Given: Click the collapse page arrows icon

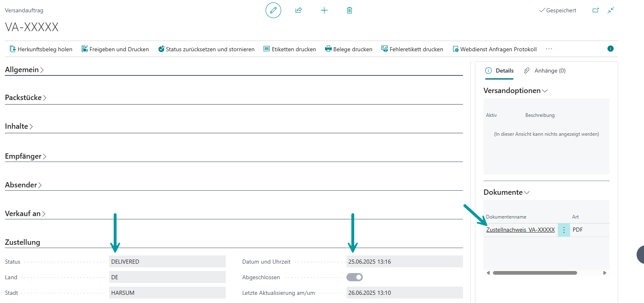Looking at the screenshot, I should coord(611,10).
